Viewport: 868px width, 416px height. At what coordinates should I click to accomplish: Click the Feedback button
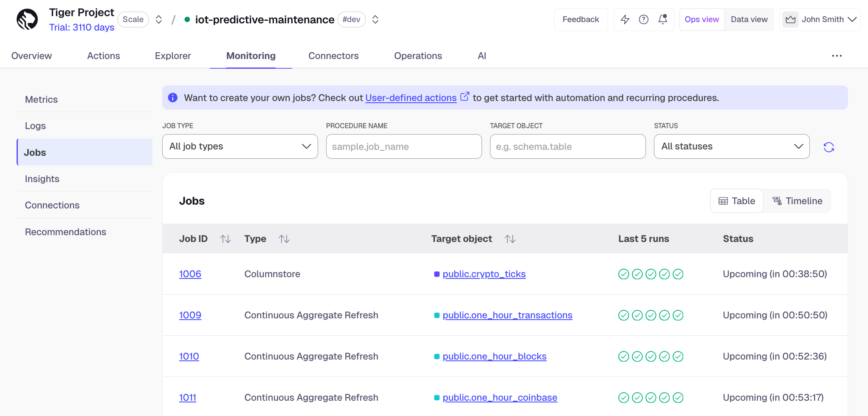coord(581,20)
